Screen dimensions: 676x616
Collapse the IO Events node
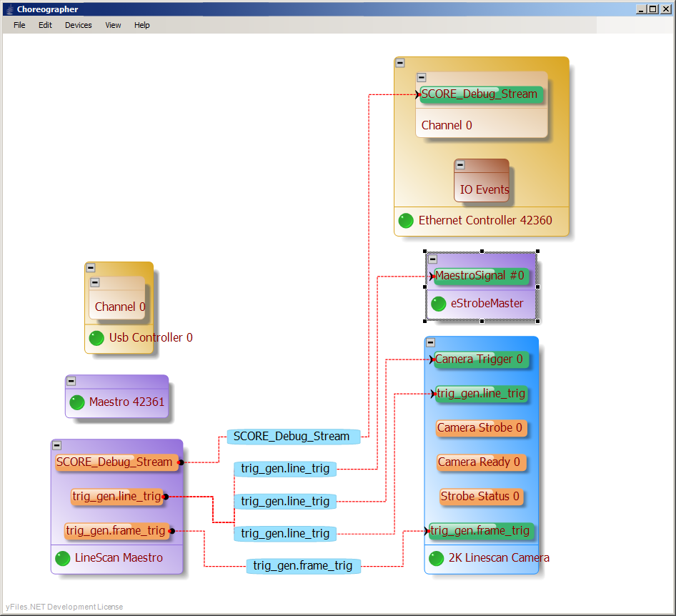(x=460, y=165)
